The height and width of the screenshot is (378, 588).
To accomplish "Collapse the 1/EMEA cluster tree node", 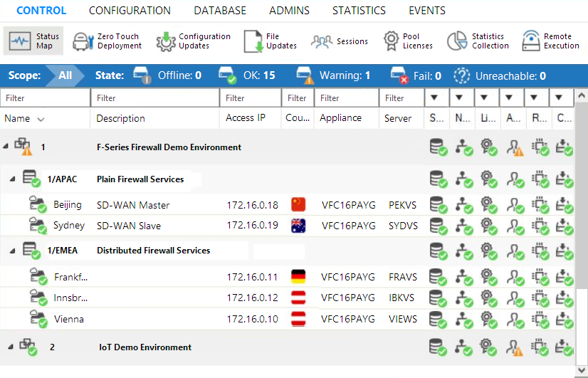I will click(12, 251).
